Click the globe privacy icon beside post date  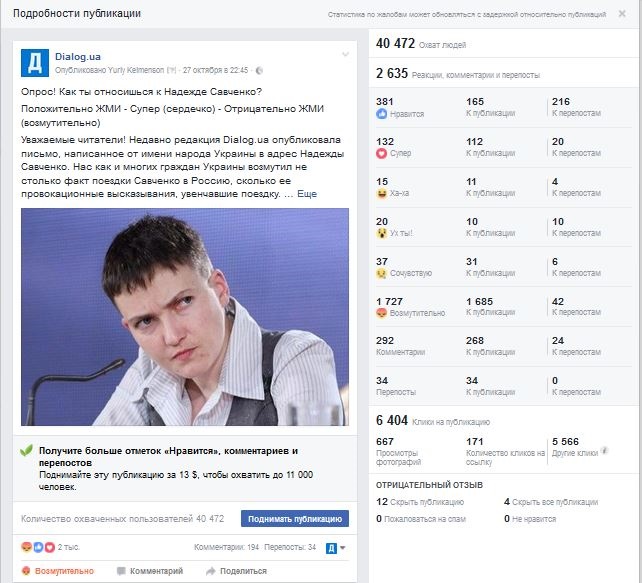point(259,70)
